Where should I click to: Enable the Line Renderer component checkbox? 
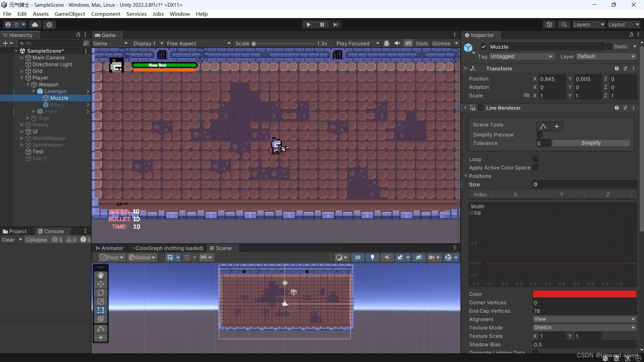pos(481,108)
